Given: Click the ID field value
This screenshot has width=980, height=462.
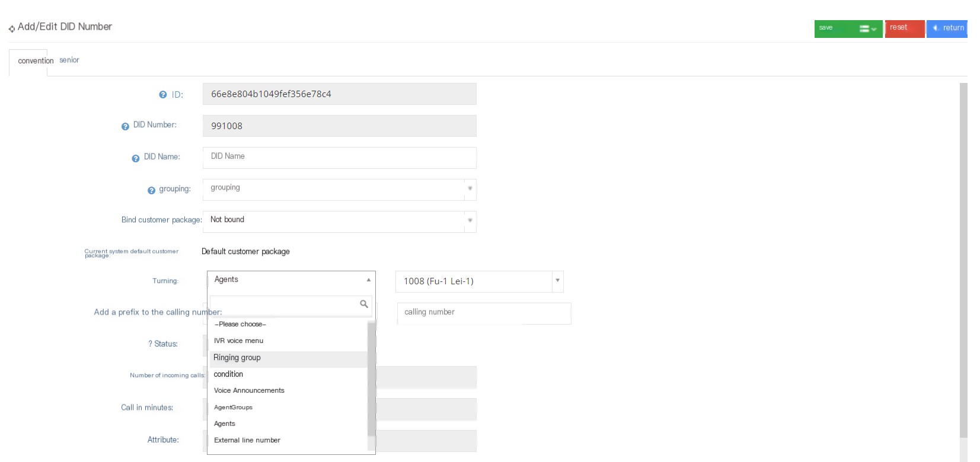Looking at the screenshot, I should click(x=339, y=94).
